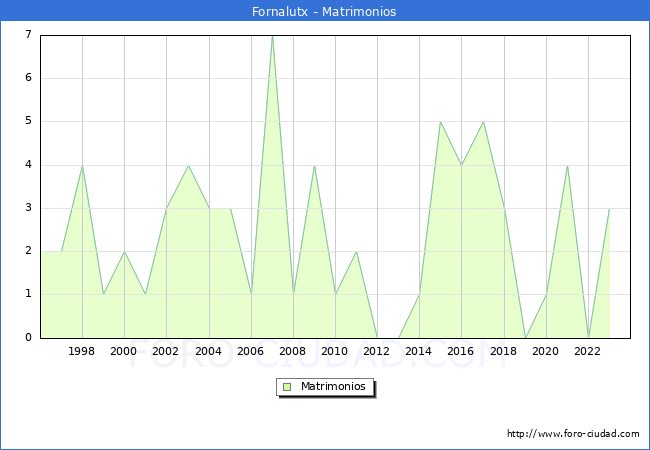Click the 2002 x-axis label
The image size is (650, 450).
[x=166, y=351]
